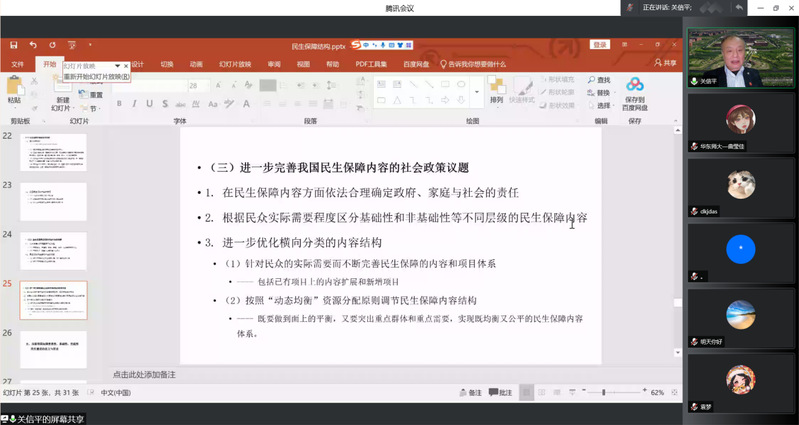
Task: Open the slideshow popup dropdown arrow
Action: tap(117, 66)
